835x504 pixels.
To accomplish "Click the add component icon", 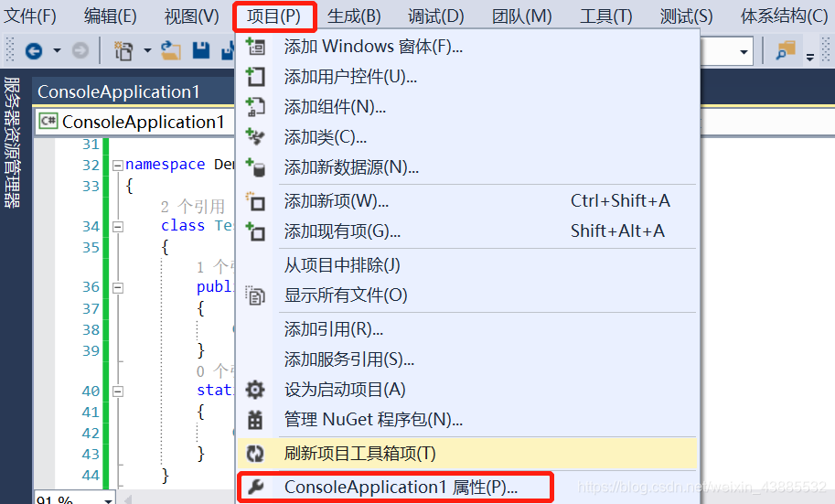I will [255, 106].
